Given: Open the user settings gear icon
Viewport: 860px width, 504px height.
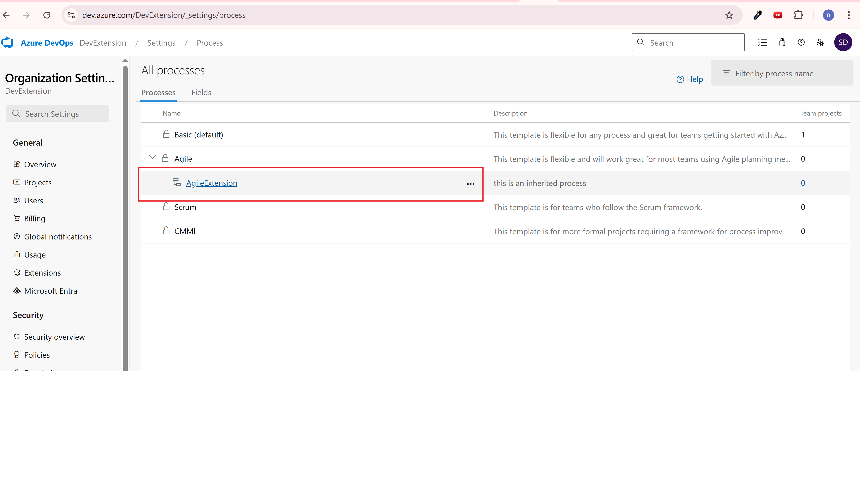Looking at the screenshot, I should [820, 43].
